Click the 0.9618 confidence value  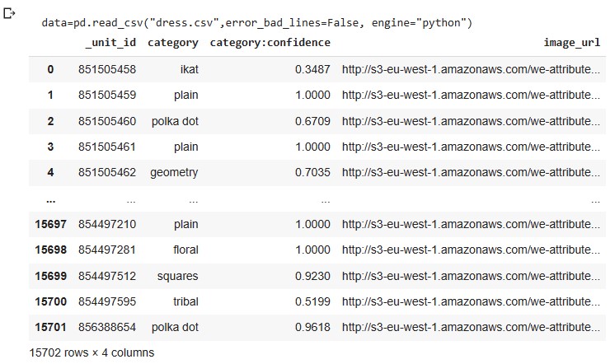(x=312, y=327)
